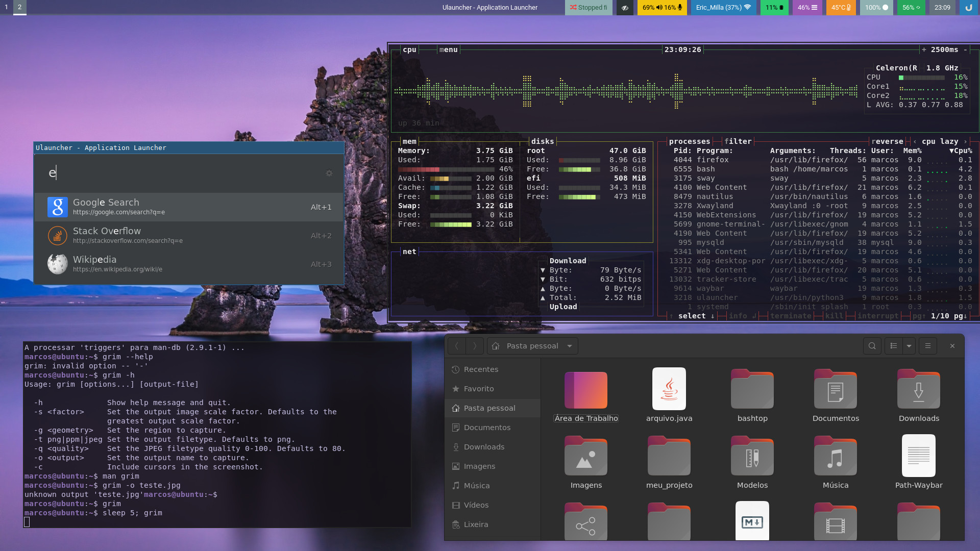Click the search icon in file manager
This screenshot has width=980, height=551.
tap(872, 346)
